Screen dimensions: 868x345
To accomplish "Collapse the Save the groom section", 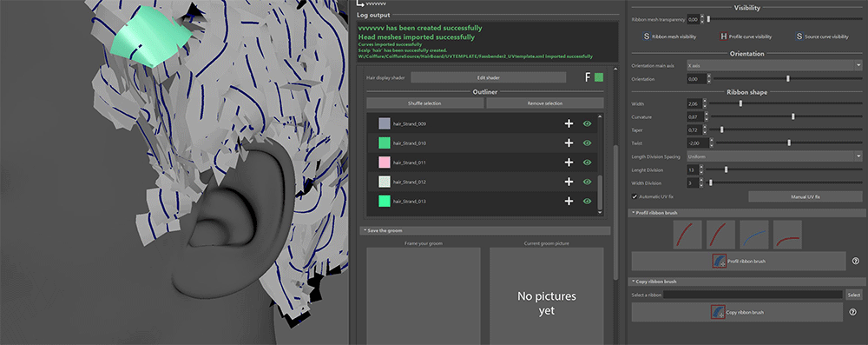I will [486, 230].
